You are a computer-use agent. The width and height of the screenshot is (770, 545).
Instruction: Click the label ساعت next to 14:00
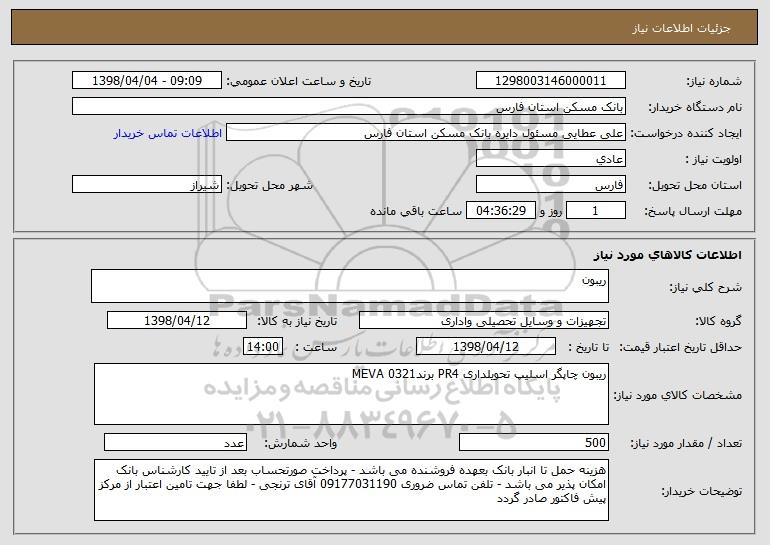[316, 347]
